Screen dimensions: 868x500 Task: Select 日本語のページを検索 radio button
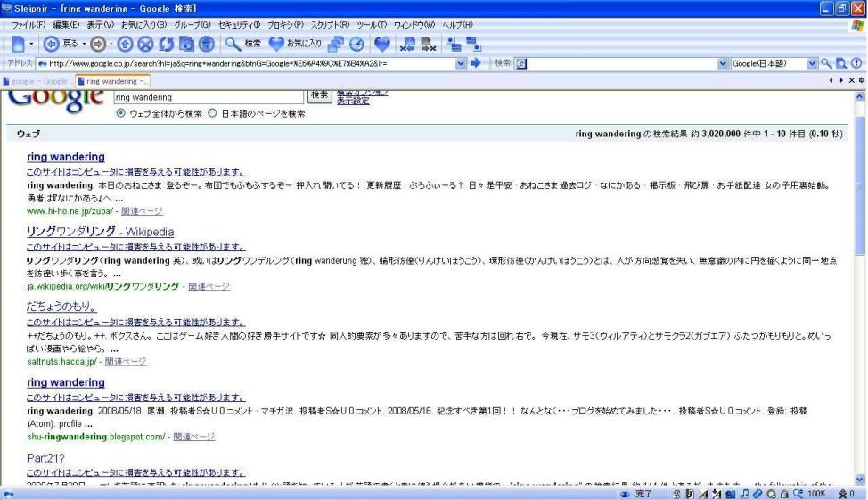coord(212,113)
